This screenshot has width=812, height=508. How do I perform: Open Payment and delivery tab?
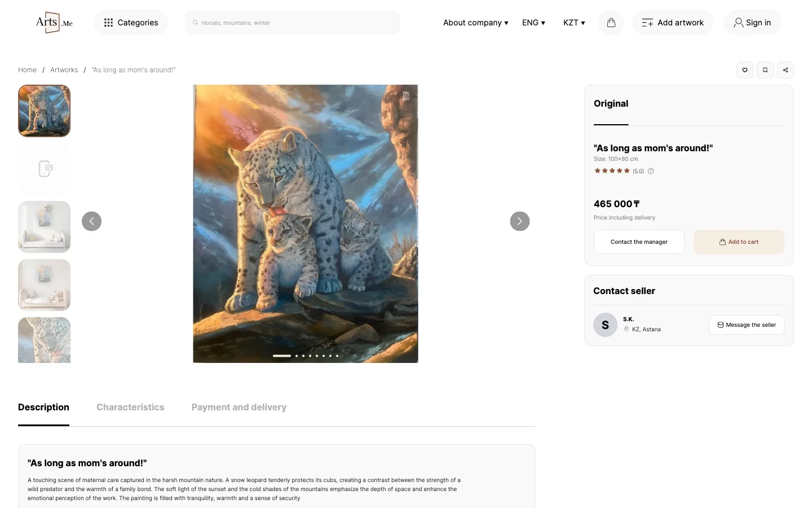click(239, 408)
